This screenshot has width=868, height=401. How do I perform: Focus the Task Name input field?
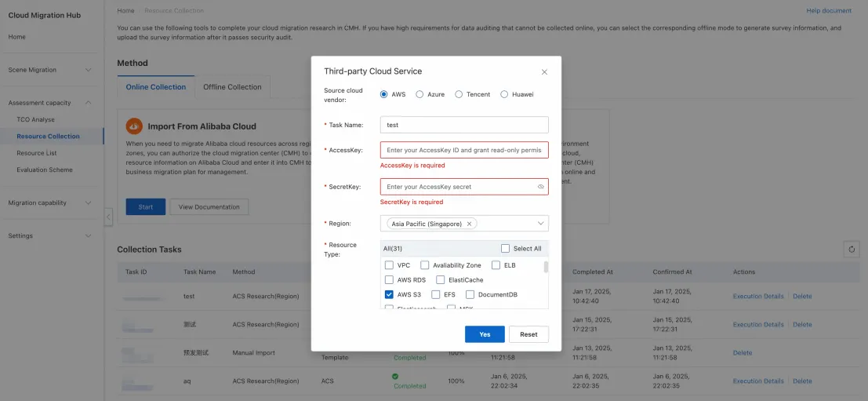[464, 126]
